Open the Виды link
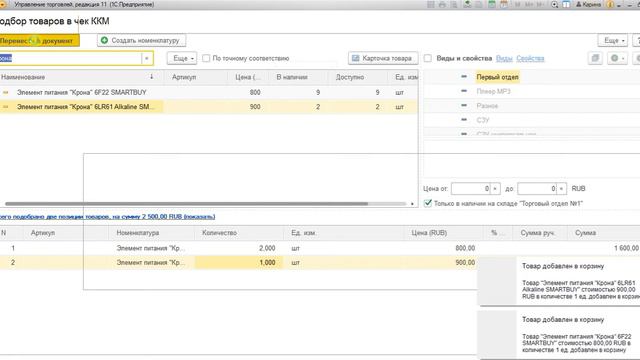This screenshot has width=640, height=360. (504, 58)
